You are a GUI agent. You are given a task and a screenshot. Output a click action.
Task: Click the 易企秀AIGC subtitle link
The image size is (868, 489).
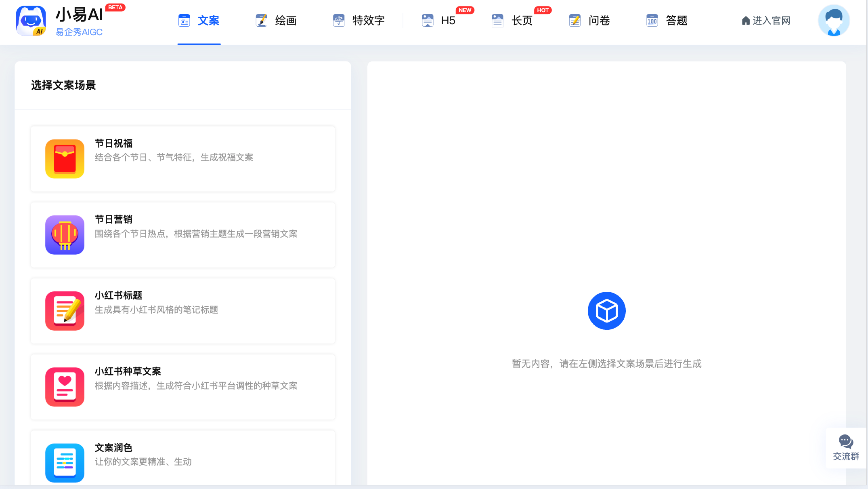pyautogui.click(x=79, y=32)
